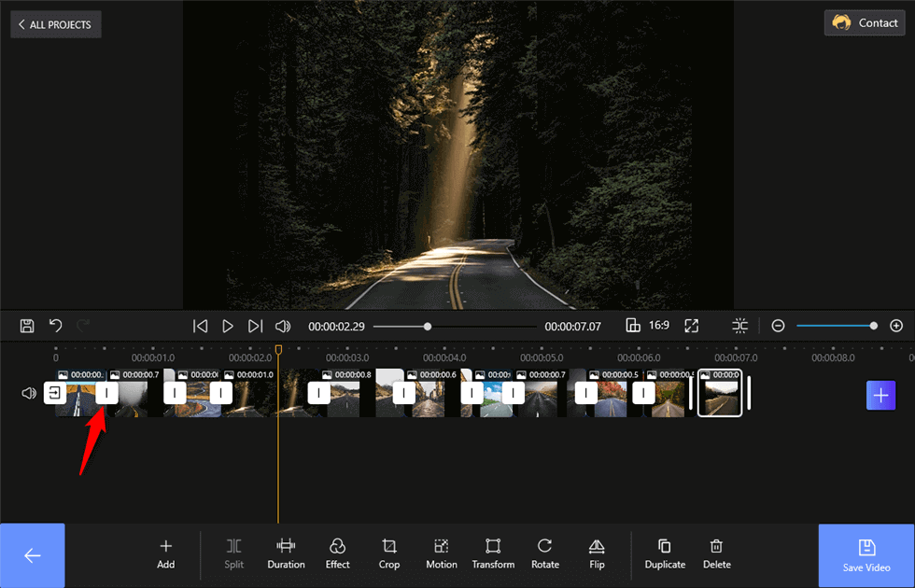Click the save project floppy icon
Viewport: 915px width, 588px height.
[x=27, y=326]
